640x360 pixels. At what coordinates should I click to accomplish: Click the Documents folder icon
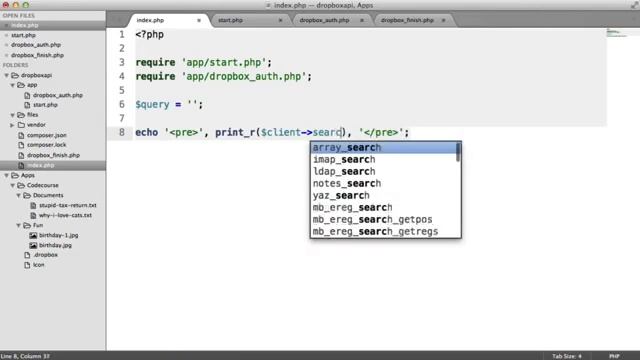click(x=27, y=195)
